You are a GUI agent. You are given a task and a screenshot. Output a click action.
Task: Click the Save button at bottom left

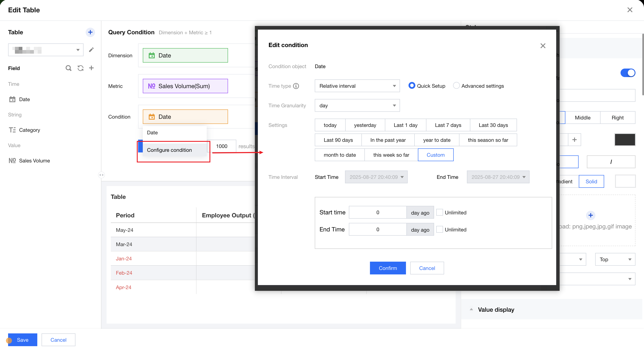pyautogui.click(x=23, y=340)
